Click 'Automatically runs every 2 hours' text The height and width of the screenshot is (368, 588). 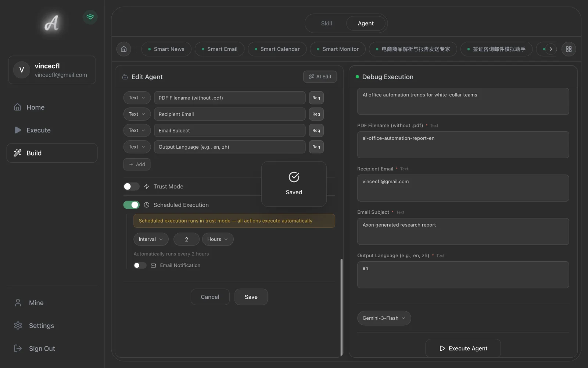click(171, 254)
